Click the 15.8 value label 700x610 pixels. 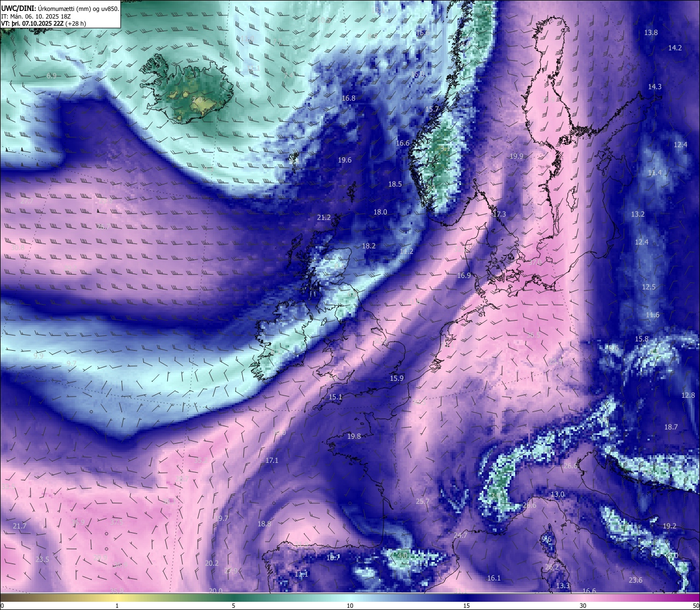[x=641, y=339]
